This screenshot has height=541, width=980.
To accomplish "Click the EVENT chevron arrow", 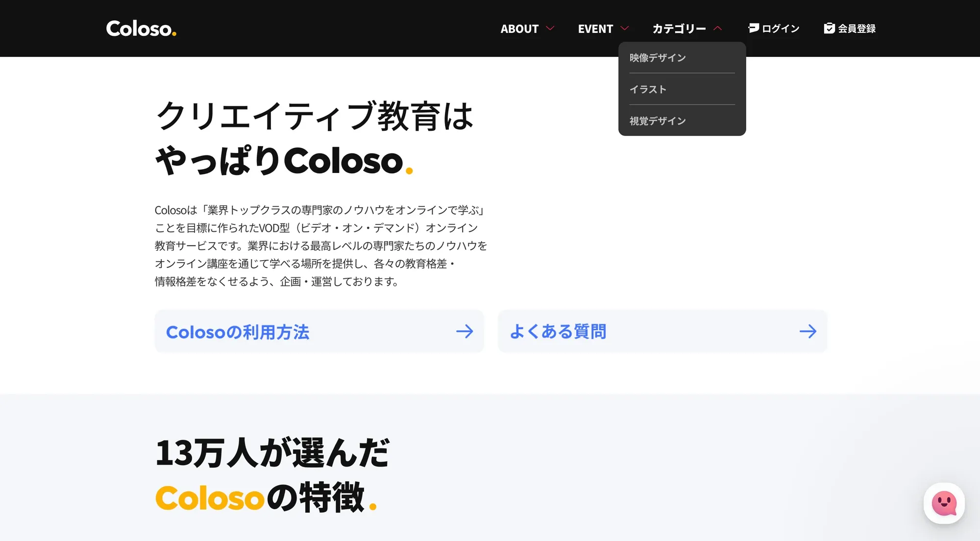I will coord(624,28).
